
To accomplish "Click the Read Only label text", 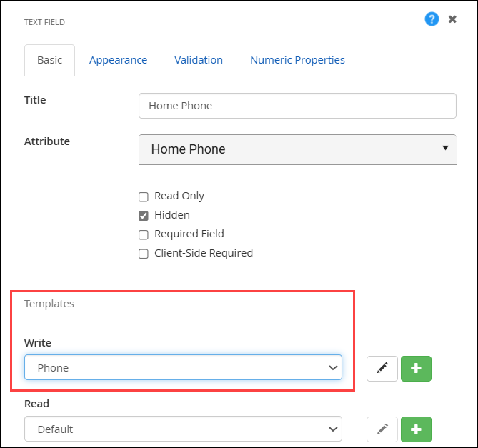I will tap(179, 196).
